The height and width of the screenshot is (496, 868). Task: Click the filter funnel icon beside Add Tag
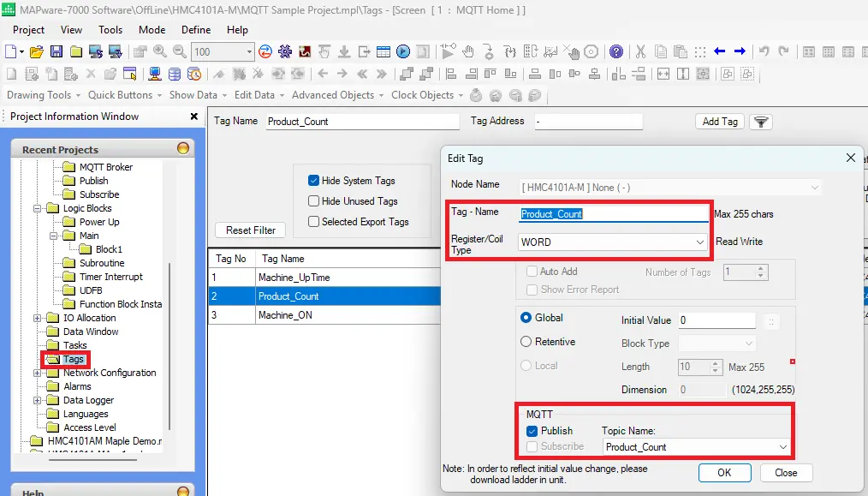[x=760, y=122]
